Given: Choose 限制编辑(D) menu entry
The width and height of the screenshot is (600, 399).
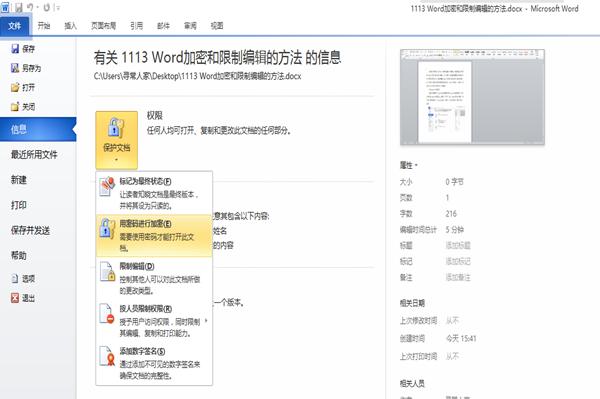Looking at the screenshot, I should coord(154,278).
